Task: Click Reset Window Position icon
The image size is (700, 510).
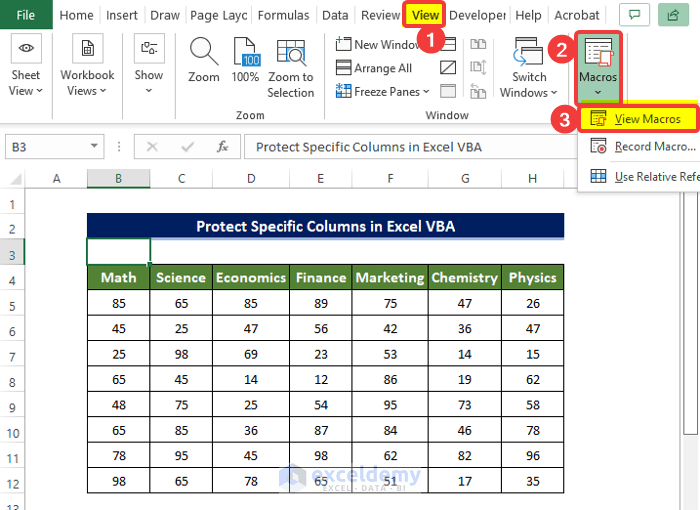Action: pos(478,92)
